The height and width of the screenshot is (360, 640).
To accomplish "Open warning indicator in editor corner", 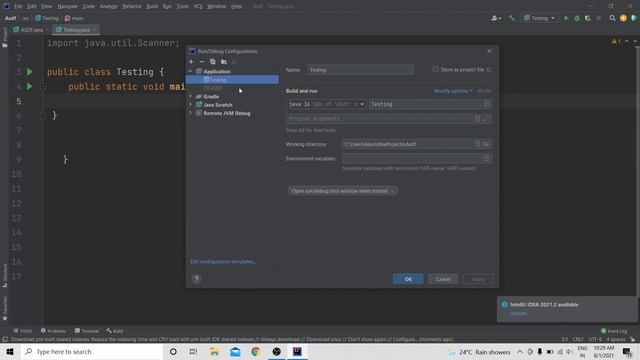I will tap(616, 42).
